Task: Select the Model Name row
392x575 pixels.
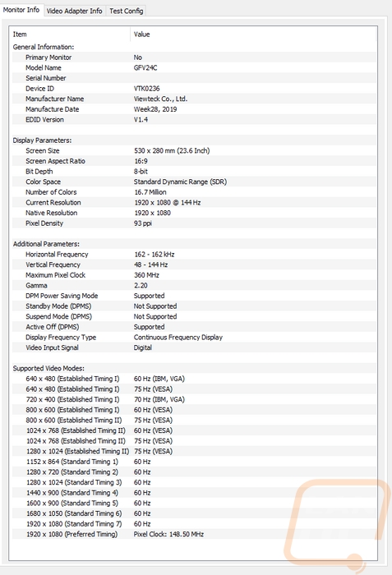Action: point(194,67)
